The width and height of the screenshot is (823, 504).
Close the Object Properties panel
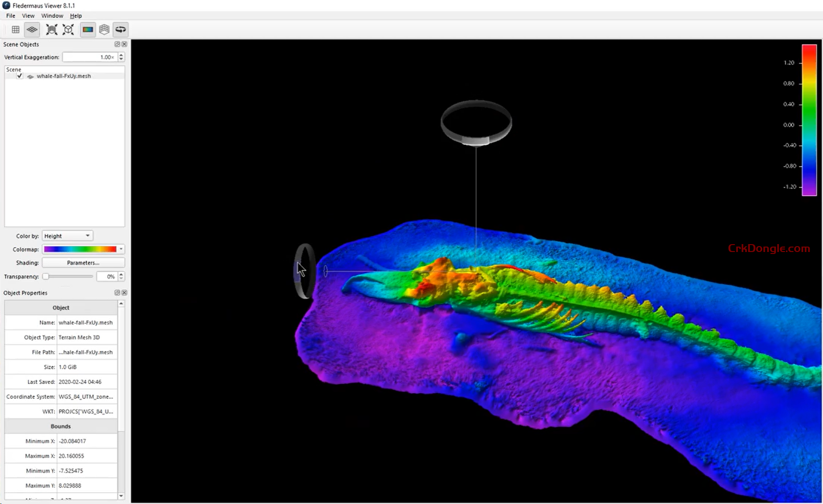tap(124, 293)
